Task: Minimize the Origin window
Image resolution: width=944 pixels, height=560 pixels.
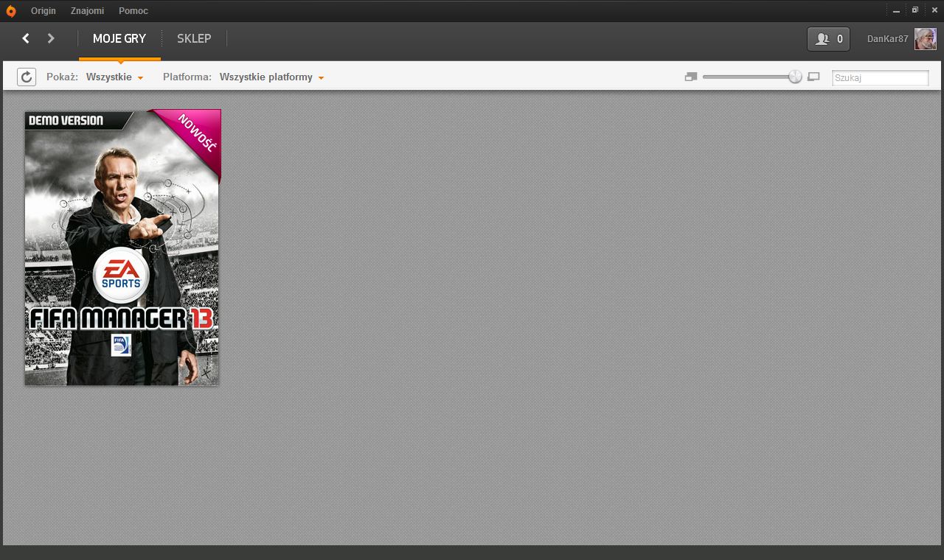Action: click(x=896, y=11)
